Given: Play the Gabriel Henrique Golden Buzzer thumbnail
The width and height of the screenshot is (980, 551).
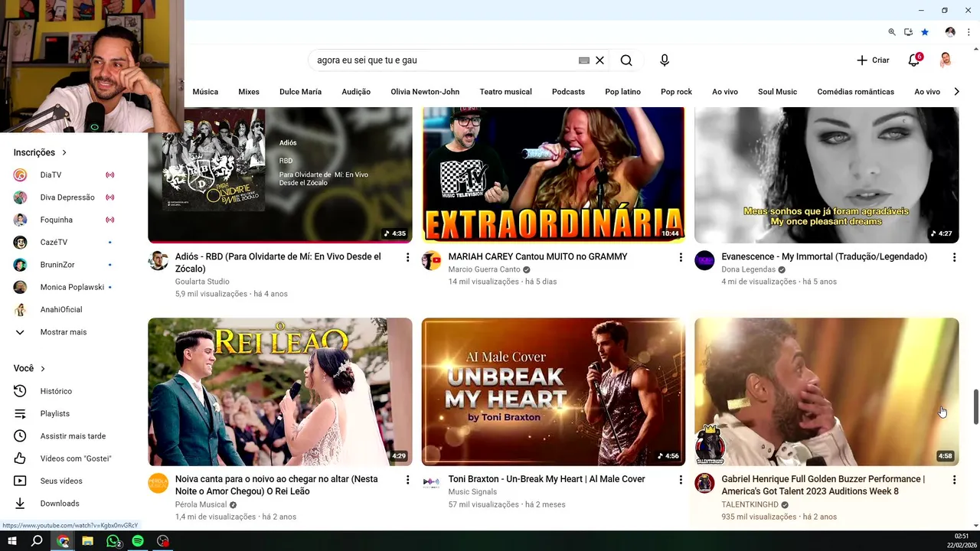Looking at the screenshot, I should click(827, 392).
